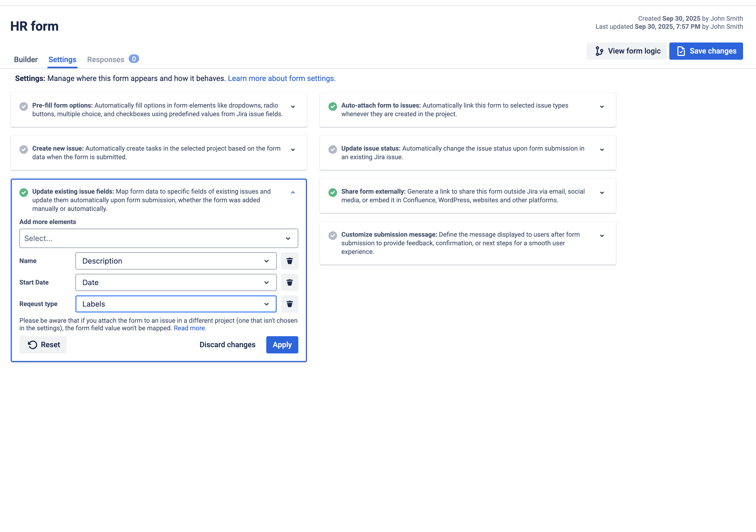Click the View form logic branch icon
Image resolution: width=756 pixels, height=532 pixels.
(x=600, y=51)
